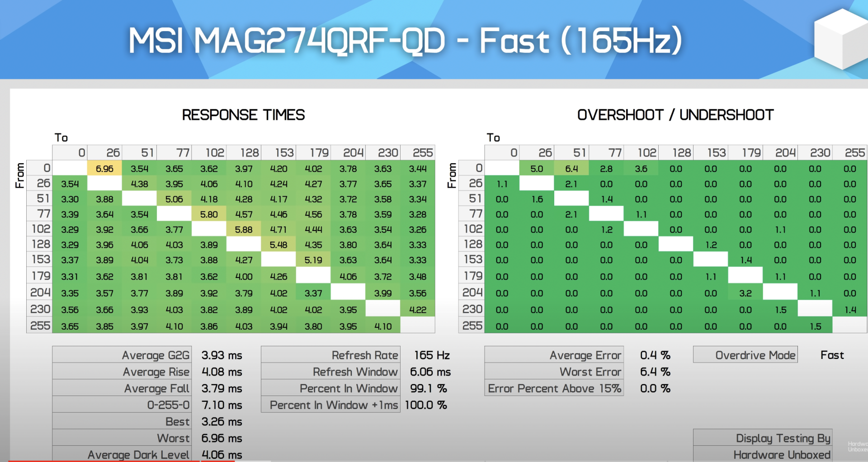Click the "4.06 ms" Average Dark Level value
Screen dimensions: 868x462
222,455
